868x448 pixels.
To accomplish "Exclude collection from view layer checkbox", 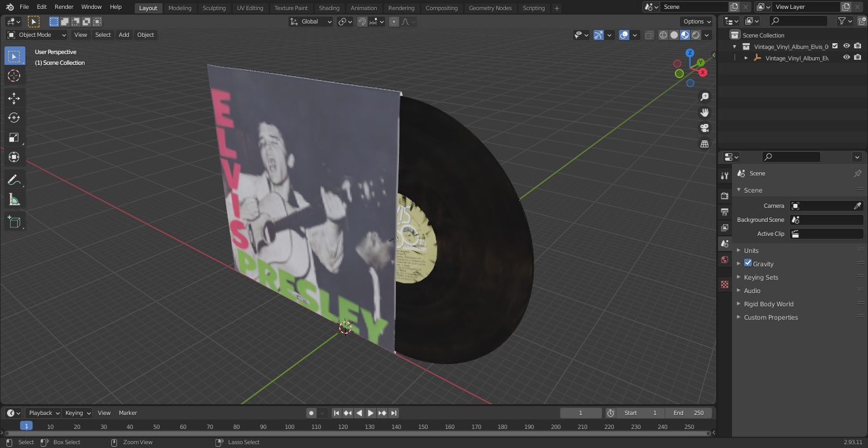I will [x=835, y=46].
